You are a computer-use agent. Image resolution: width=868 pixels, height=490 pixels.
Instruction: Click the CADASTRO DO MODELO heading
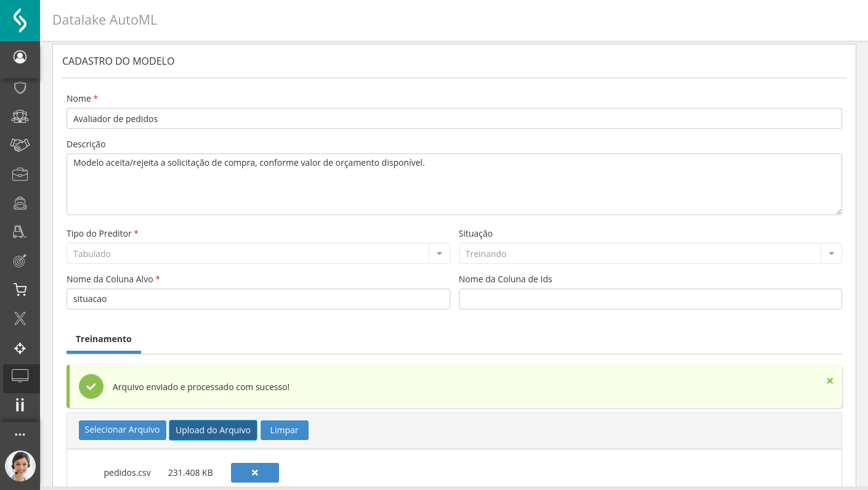coord(118,61)
